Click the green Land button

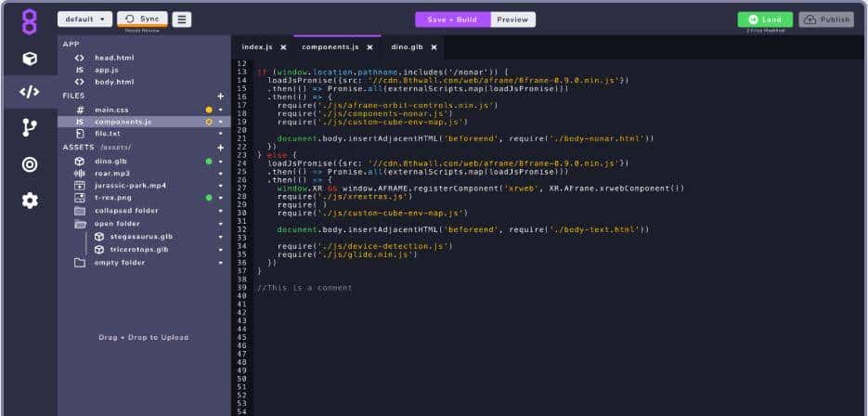765,19
